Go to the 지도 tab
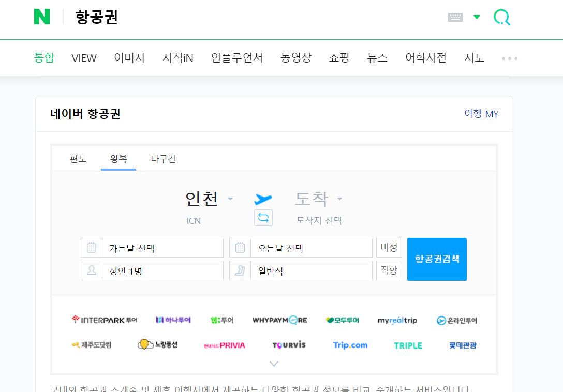Screen dimensions: 563x392 475,57
